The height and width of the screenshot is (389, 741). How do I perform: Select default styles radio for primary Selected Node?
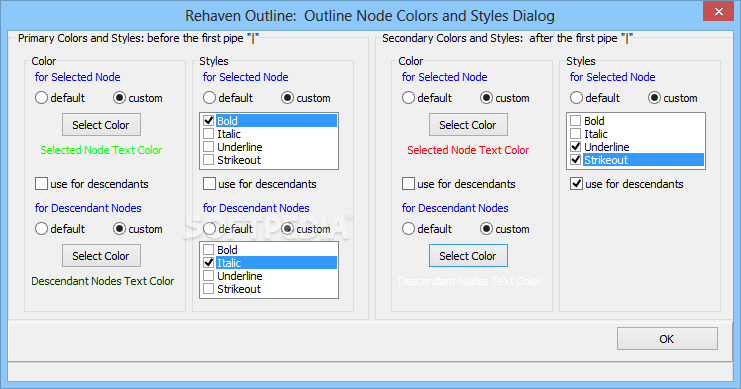tap(209, 98)
